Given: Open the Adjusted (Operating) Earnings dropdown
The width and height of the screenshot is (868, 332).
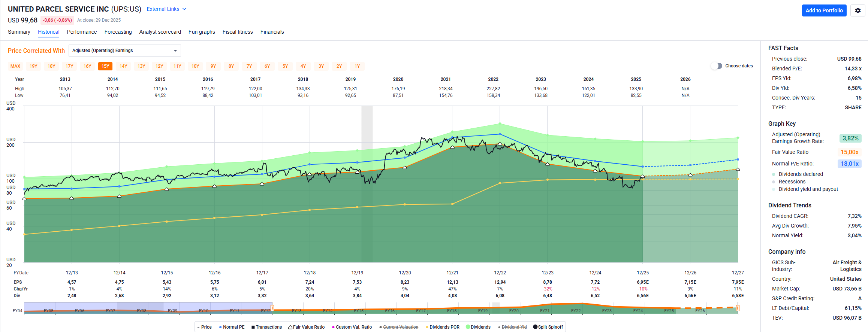Looking at the screenshot, I should pyautogui.click(x=124, y=51).
